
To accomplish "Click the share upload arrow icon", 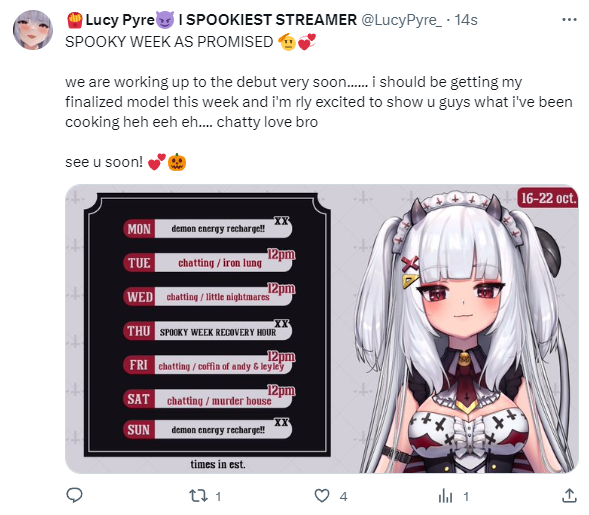I will 569,495.
